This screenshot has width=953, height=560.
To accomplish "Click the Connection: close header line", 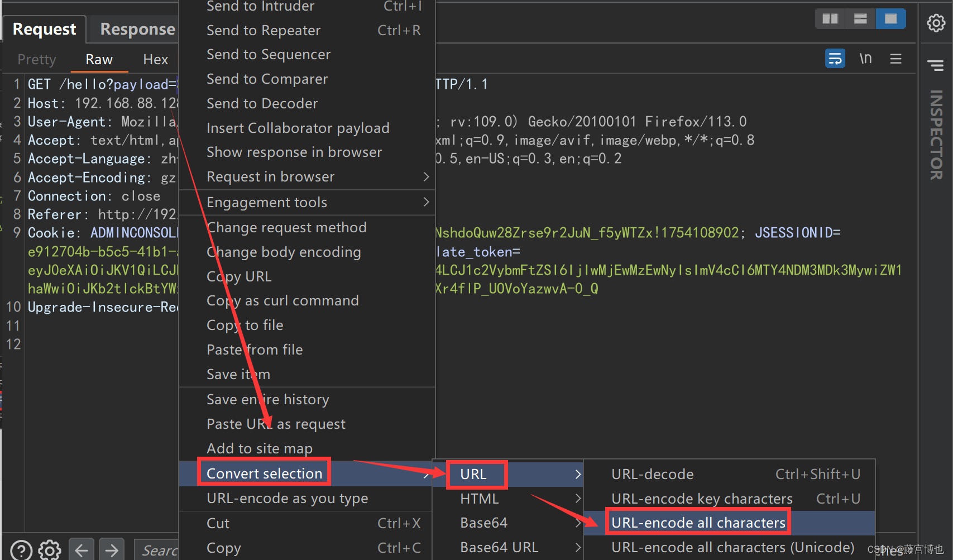I will tap(94, 196).
